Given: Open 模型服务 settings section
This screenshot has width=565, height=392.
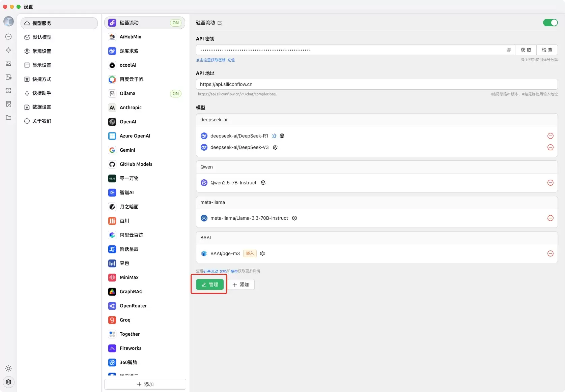Looking at the screenshot, I should [x=59, y=23].
